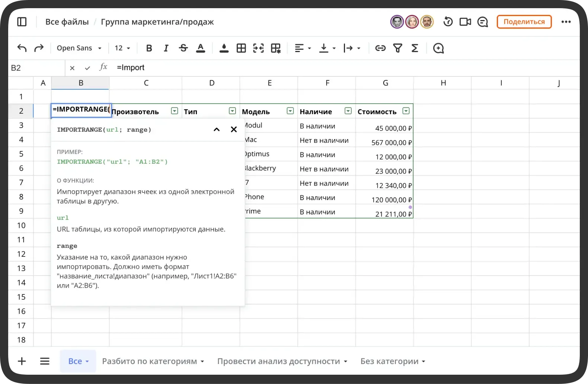Image resolution: width=588 pixels, height=384 pixels.
Task: Expand the font size 12 dropdown
Action: [122, 48]
